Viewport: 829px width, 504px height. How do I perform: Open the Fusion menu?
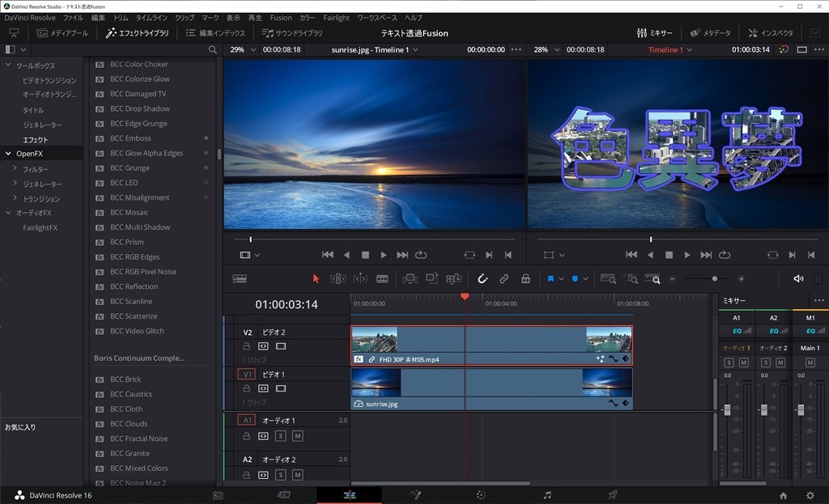pos(281,18)
